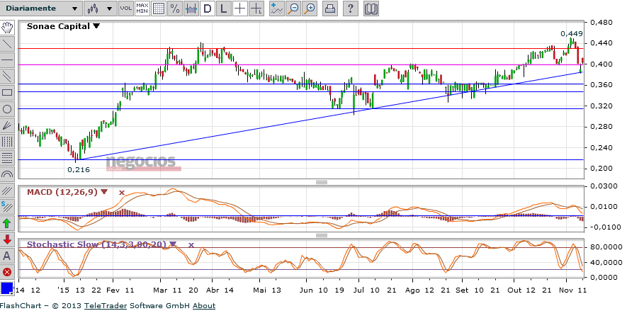Switch to percent scale view

[174, 9]
